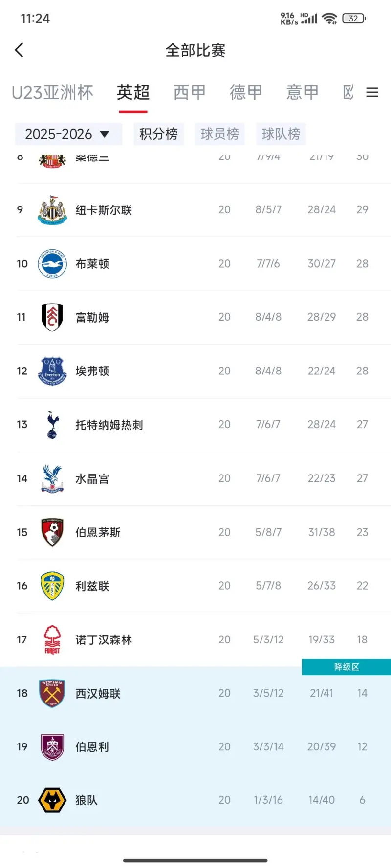
Task: Open the 2025-2026 season dropdown
Action: click(x=67, y=134)
